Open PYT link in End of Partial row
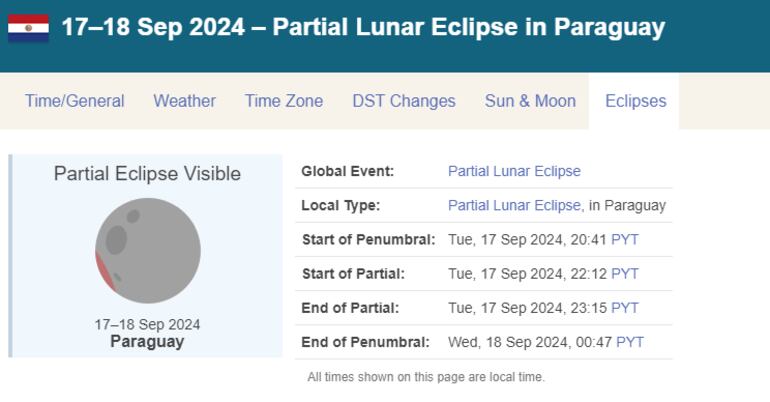The width and height of the screenshot is (770, 402). (625, 308)
